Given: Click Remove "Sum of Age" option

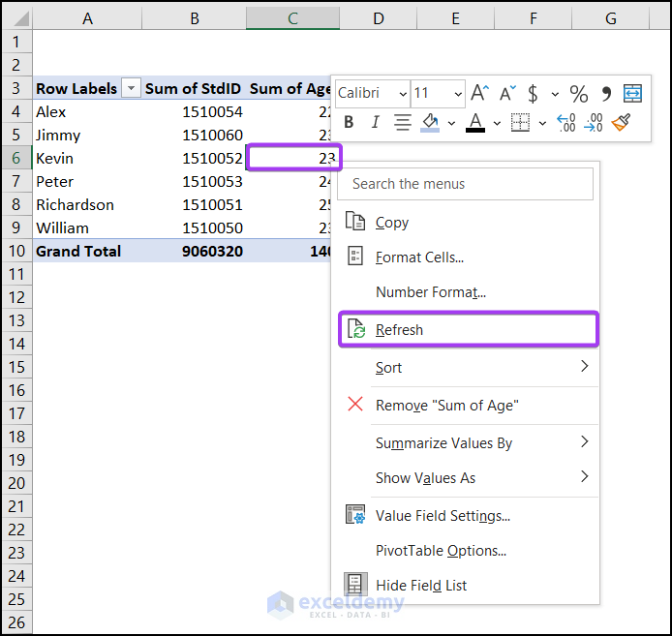Looking at the screenshot, I should (446, 406).
